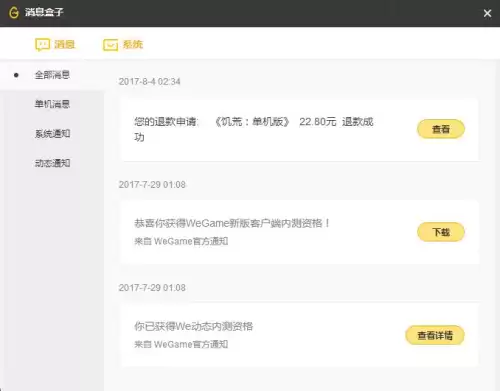The height and width of the screenshot is (391, 500).
Task: Click message 恭喜你获得WeGame新版客户端内测资格
Action: [x=232, y=223]
